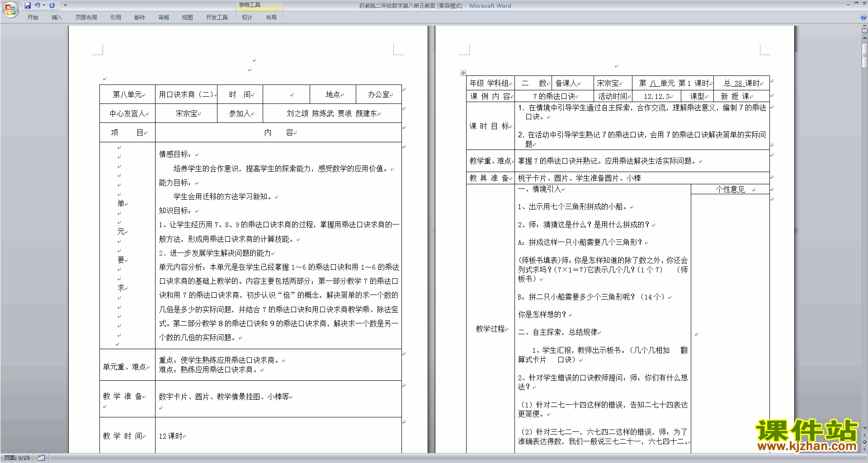Image resolution: width=868 pixels, height=463 pixels.
Task: Click the 年级 学科组 cell
Action: pos(491,83)
